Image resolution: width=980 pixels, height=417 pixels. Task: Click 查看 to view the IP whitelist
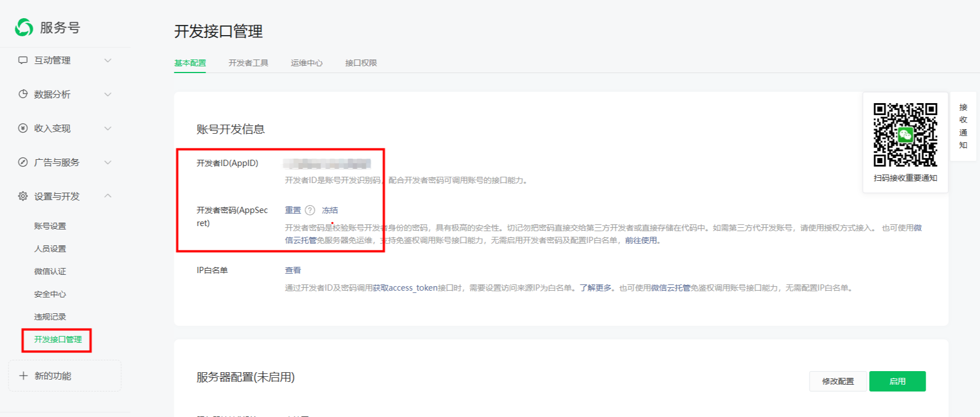(293, 270)
